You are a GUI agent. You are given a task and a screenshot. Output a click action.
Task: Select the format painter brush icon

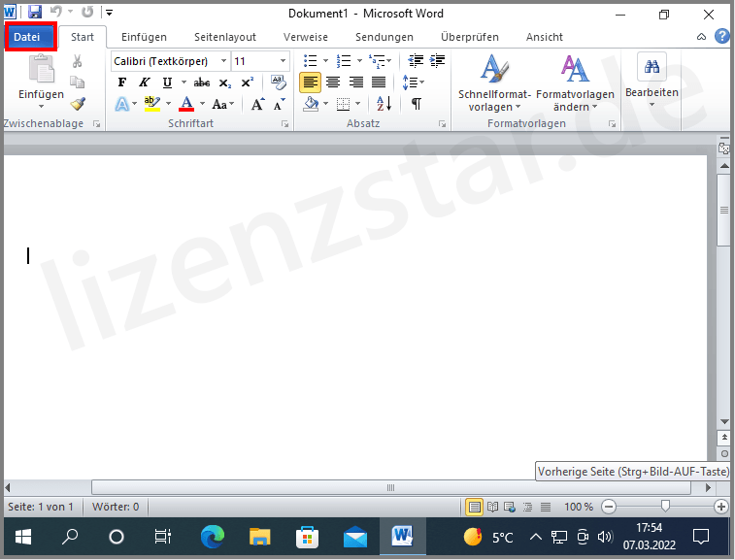(x=78, y=104)
